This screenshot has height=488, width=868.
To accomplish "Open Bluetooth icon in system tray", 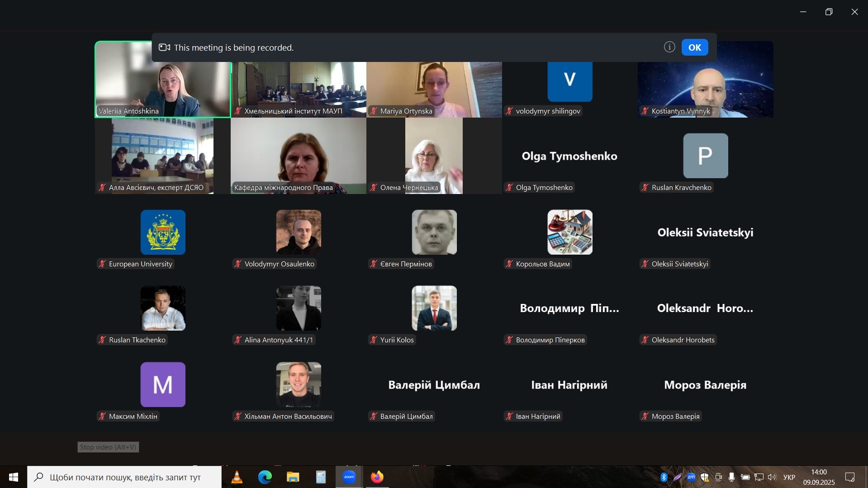I will click(x=664, y=477).
